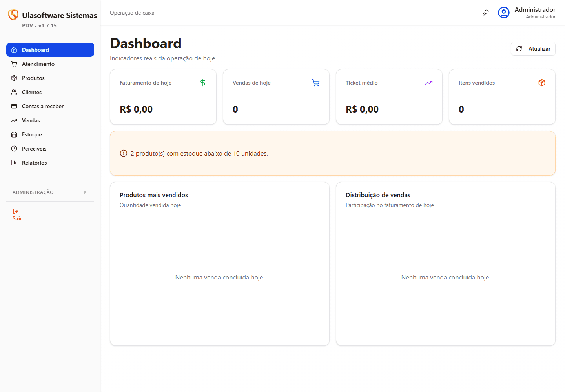
Task: Click the Participação no faturamento de hoje subtitle
Action: (390, 205)
